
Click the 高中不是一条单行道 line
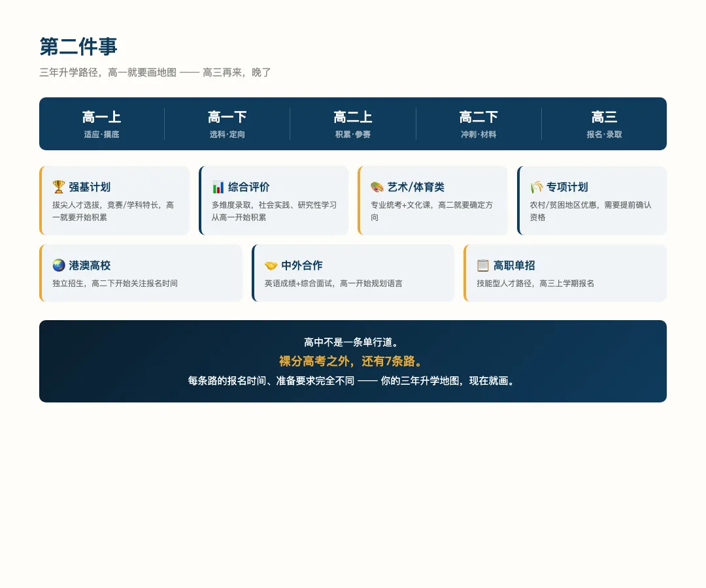(x=352, y=342)
